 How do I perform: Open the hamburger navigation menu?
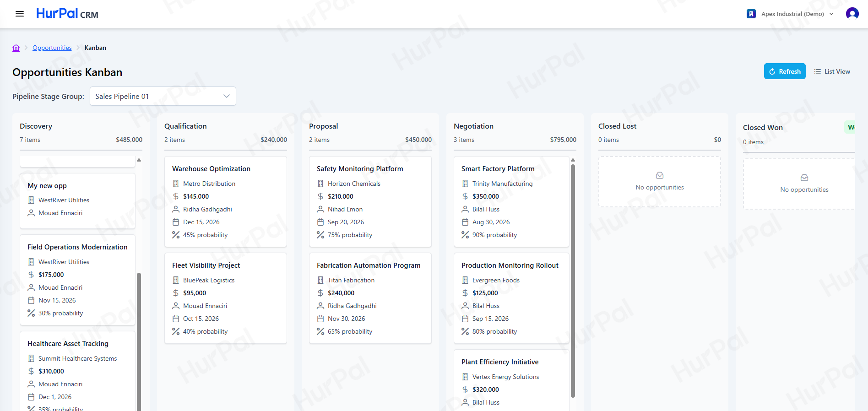tap(20, 14)
